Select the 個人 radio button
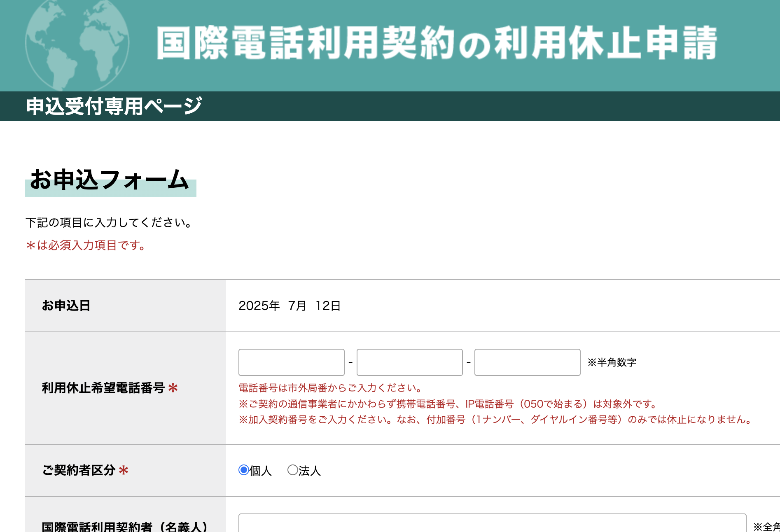 244,470
